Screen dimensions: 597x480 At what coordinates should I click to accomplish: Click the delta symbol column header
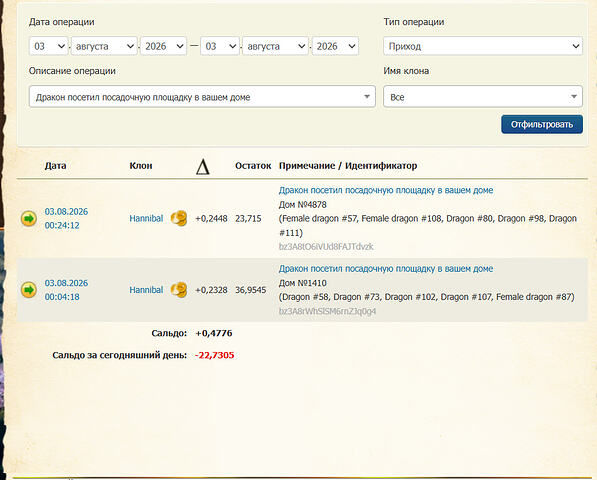[x=203, y=167]
